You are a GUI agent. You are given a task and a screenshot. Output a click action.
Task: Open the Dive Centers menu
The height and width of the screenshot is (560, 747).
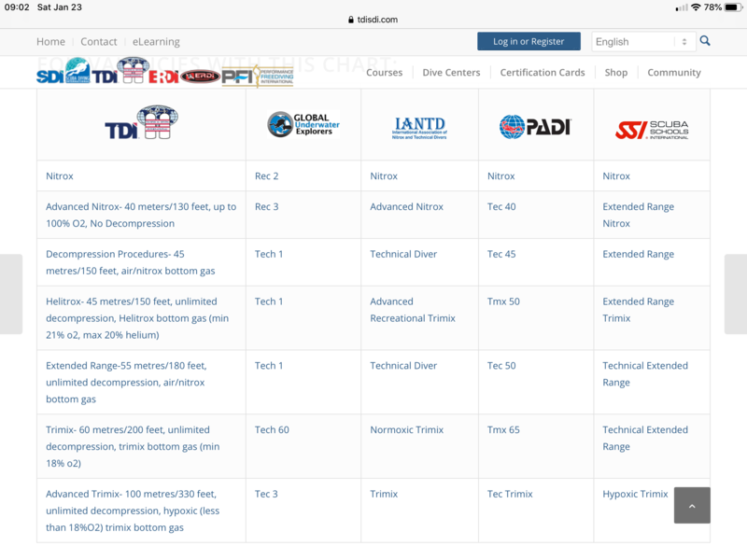tap(451, 72)
